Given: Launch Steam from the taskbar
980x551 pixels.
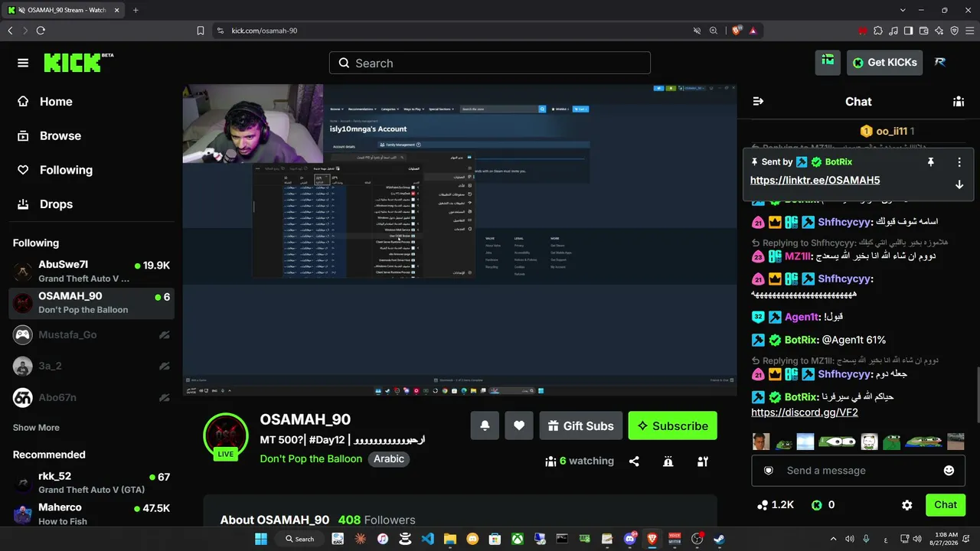Looking at the screenshot, I should tap(719, 539).
